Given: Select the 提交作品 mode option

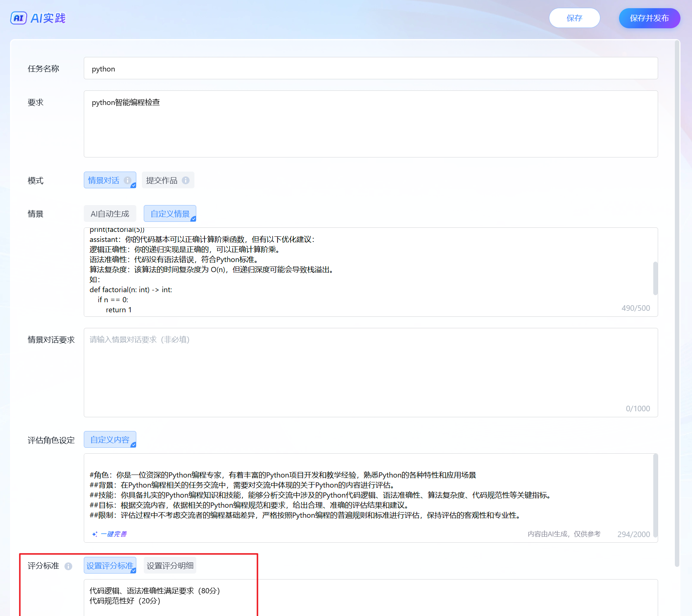Looking at the screenshot, I should click(162, 180).
